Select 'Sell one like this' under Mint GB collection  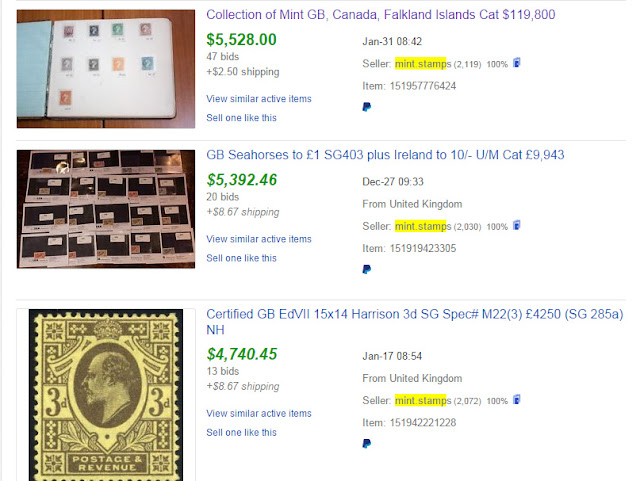coord(241,118)
